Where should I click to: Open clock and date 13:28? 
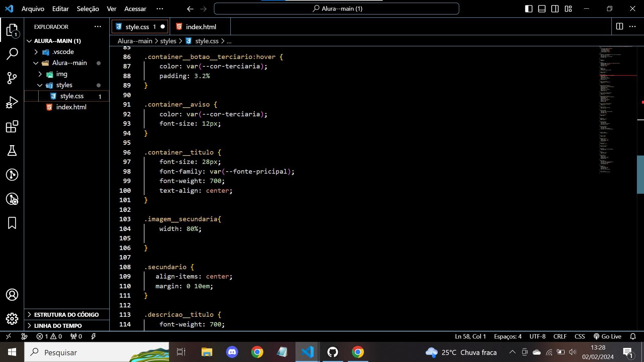click(x=598, y=352)
